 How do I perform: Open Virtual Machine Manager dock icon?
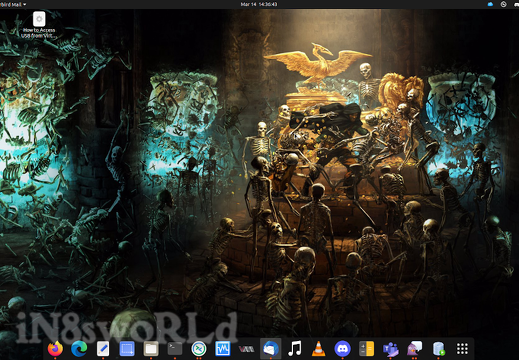click(247, 349)
